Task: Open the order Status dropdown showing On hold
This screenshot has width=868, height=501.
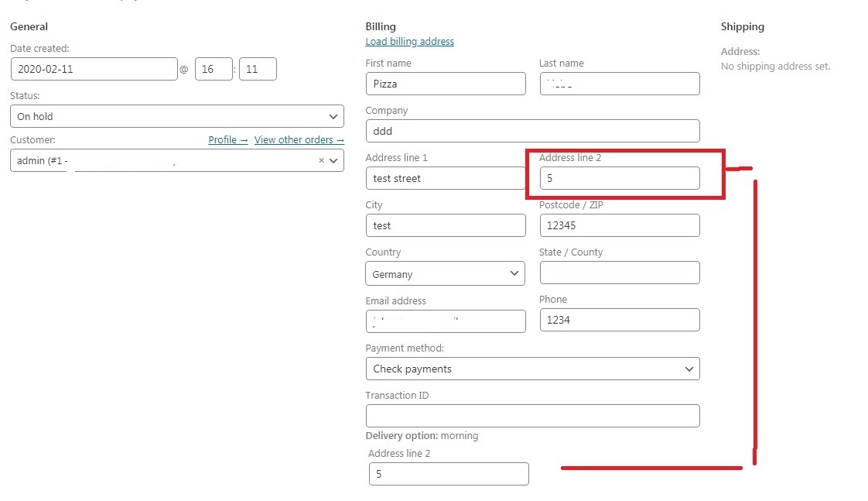Action: tap(176, 116)
